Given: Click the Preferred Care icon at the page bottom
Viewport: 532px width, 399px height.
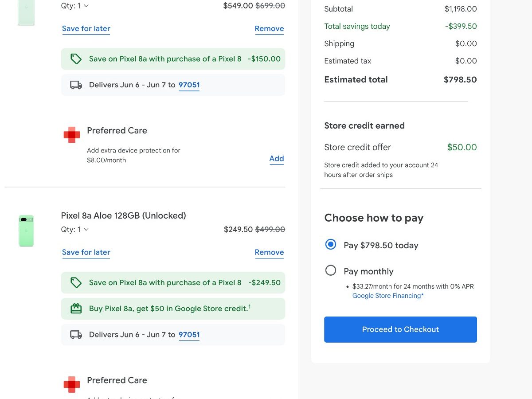Looking at the screenshot, I should point(72,384).
